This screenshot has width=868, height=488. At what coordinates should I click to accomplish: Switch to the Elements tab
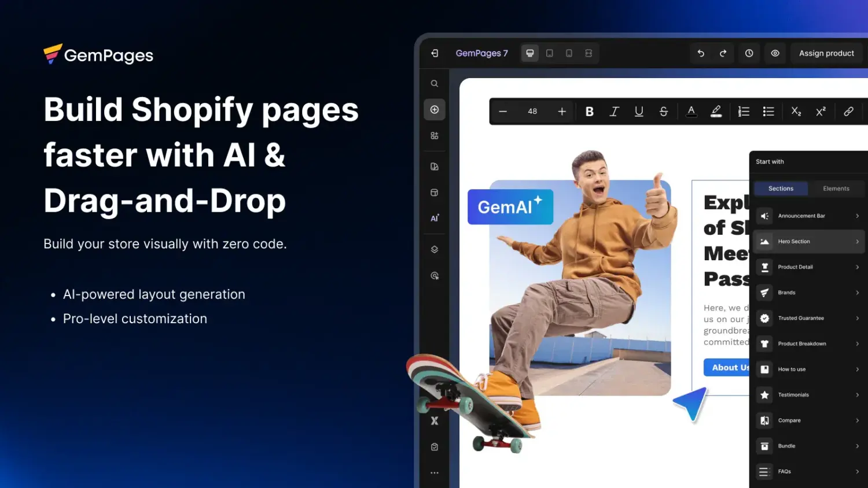pyautogui.click(x=836, y=188)
